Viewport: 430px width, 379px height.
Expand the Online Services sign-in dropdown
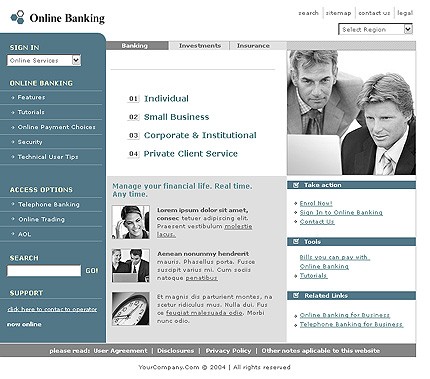tap(44, 60)
